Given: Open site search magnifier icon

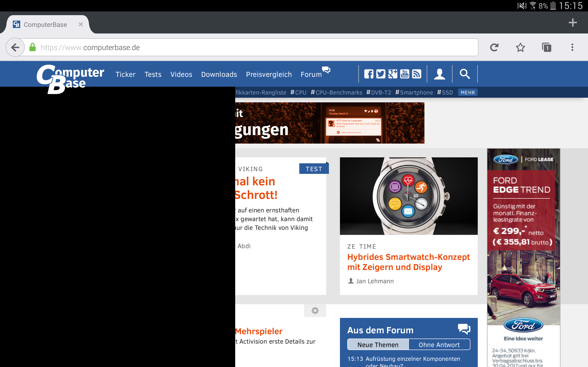Looking at the screenshot, I should pyautogui.click(x=465, y=74).
